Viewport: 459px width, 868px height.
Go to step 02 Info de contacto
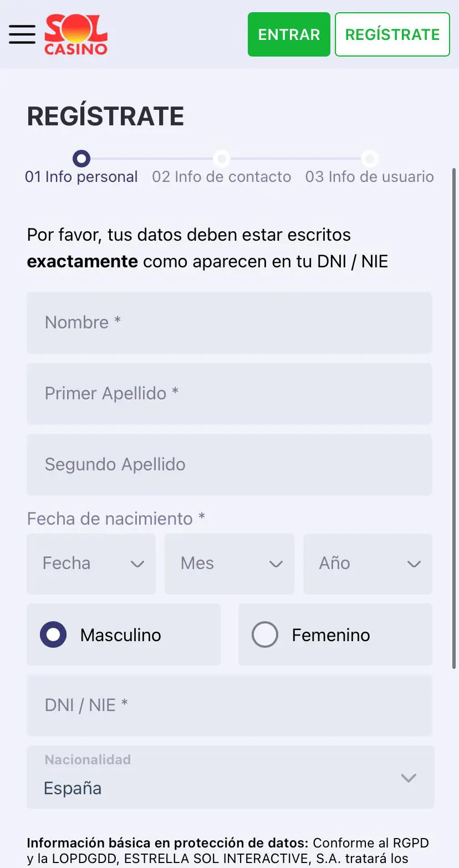click(222, 177)
